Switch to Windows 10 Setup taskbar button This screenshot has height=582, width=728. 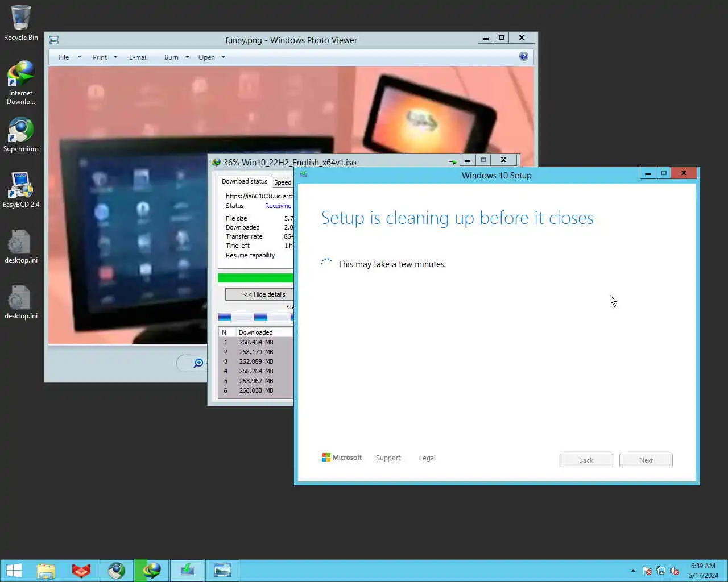click(x=187, y=571)
